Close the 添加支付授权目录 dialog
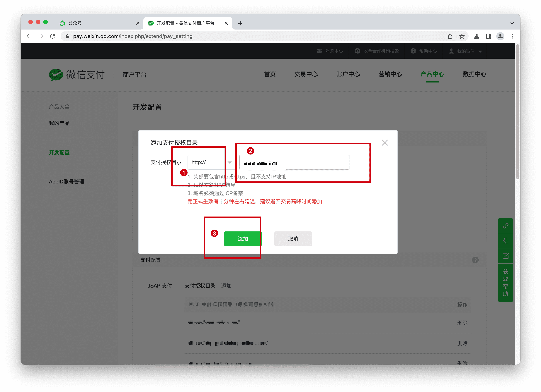This screenshot has height=392, width=541. (x=385, y=143)
